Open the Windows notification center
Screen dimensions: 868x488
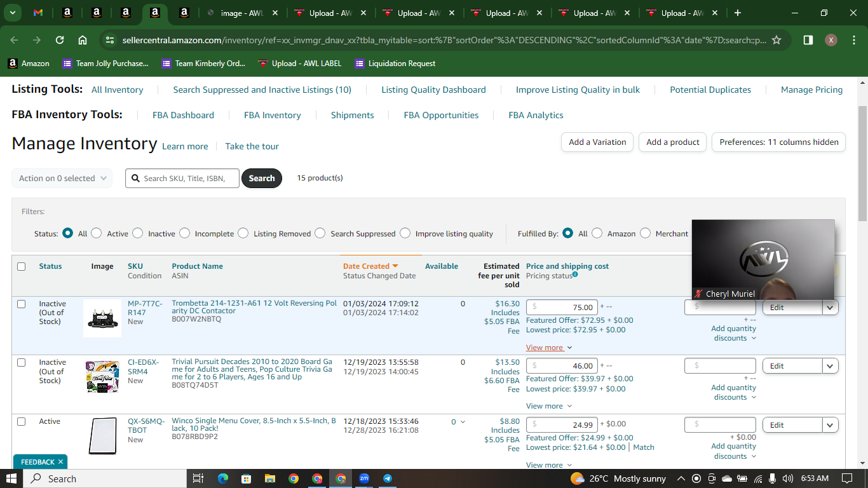847,478
